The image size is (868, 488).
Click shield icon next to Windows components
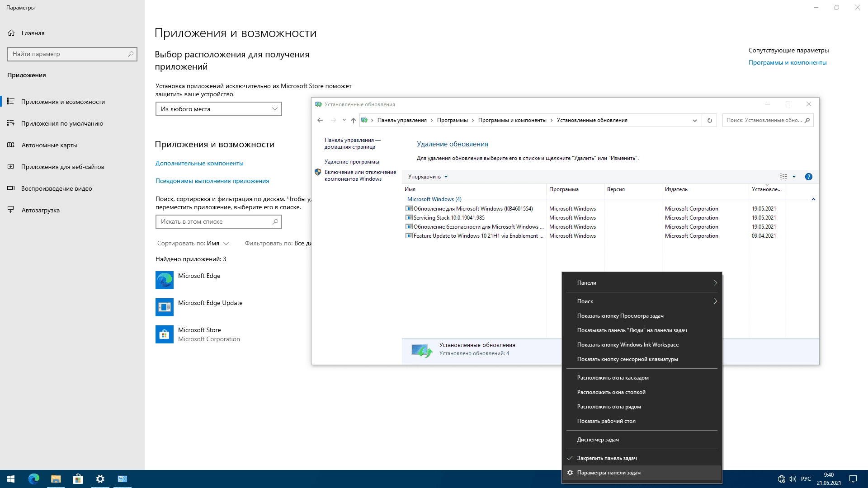tap(318, 172)
